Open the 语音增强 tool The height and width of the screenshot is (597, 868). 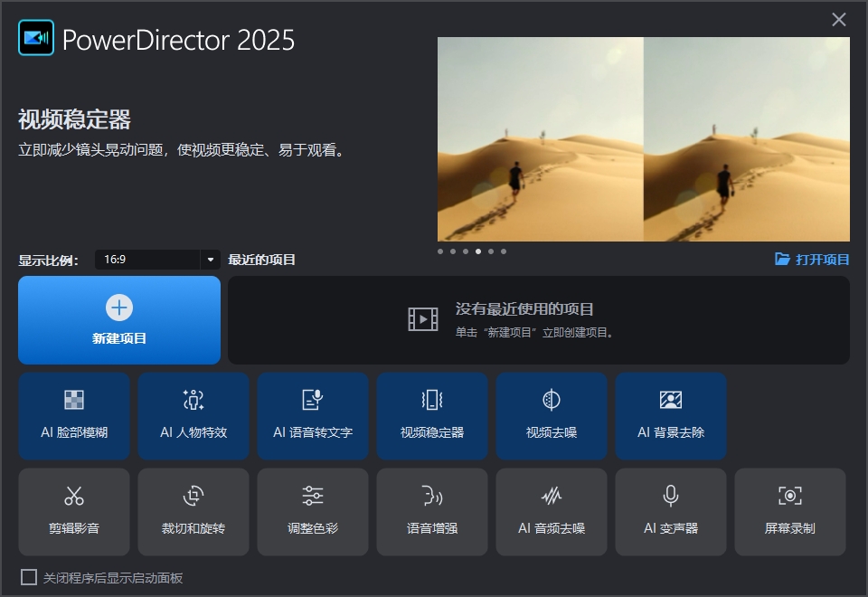(432, 512)
